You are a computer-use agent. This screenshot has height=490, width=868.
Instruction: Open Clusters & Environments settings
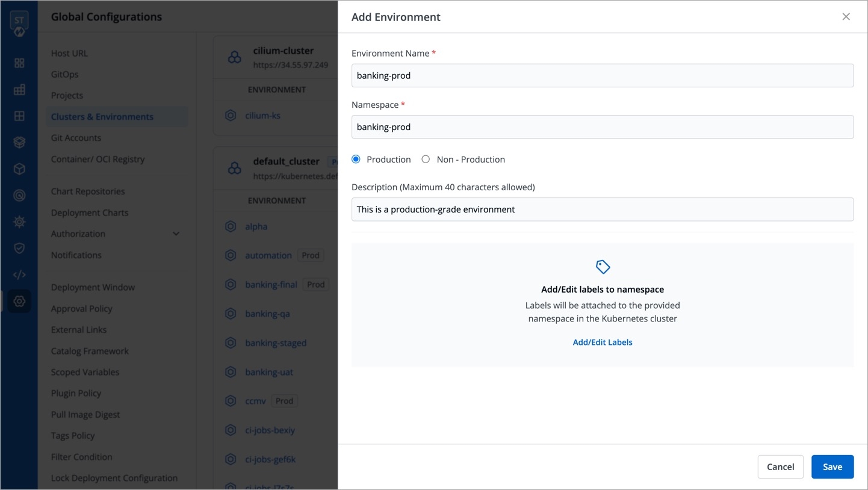coord(102,117)
